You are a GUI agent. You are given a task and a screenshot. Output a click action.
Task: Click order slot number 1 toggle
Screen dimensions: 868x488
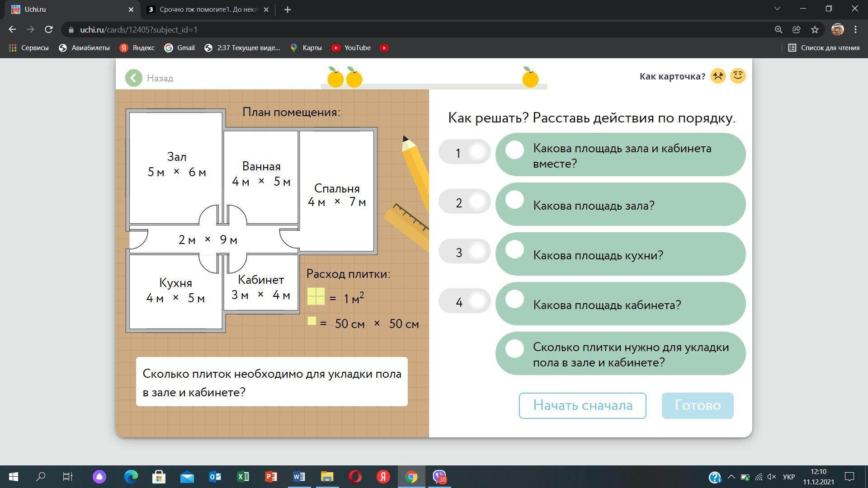tap(465, 152)
